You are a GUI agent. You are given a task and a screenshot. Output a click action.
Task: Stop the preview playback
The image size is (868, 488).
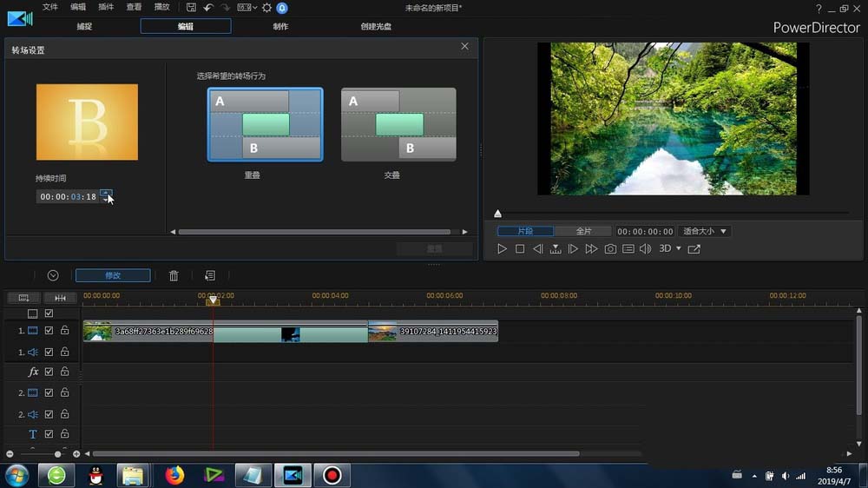520,248
